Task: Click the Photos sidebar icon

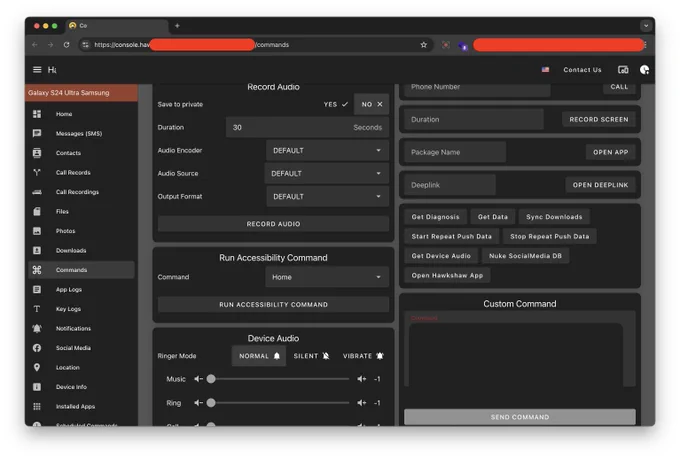Action: pos(37,231)
